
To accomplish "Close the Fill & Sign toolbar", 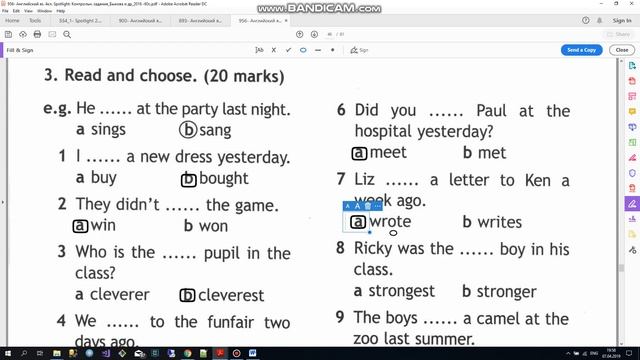I will tap(622, 50).
